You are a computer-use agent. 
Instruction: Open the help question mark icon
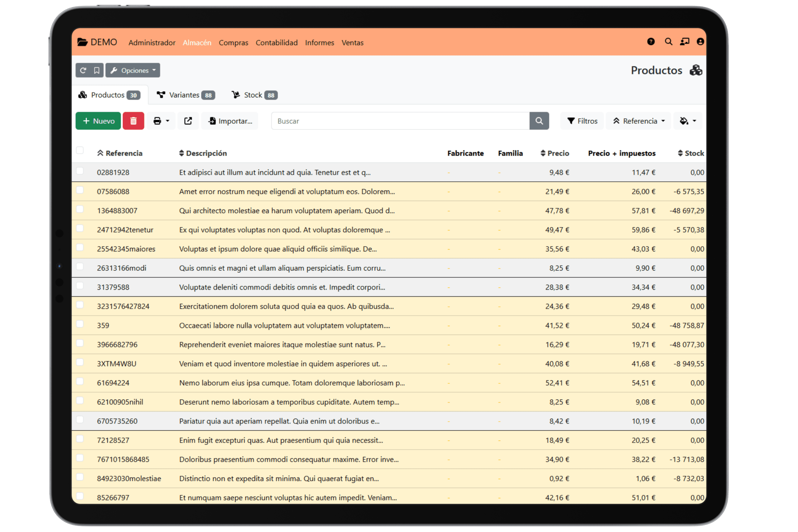(x=651, y=42)
